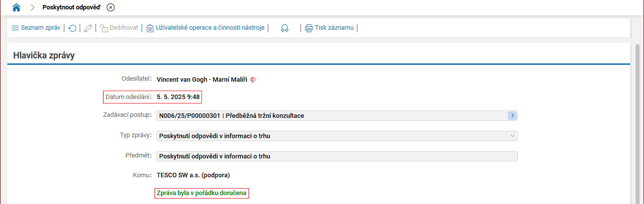Image resolution: width=644 pixels, height=204 pixels.
Task: Click into the Předmět field
Action: [337, 156]
